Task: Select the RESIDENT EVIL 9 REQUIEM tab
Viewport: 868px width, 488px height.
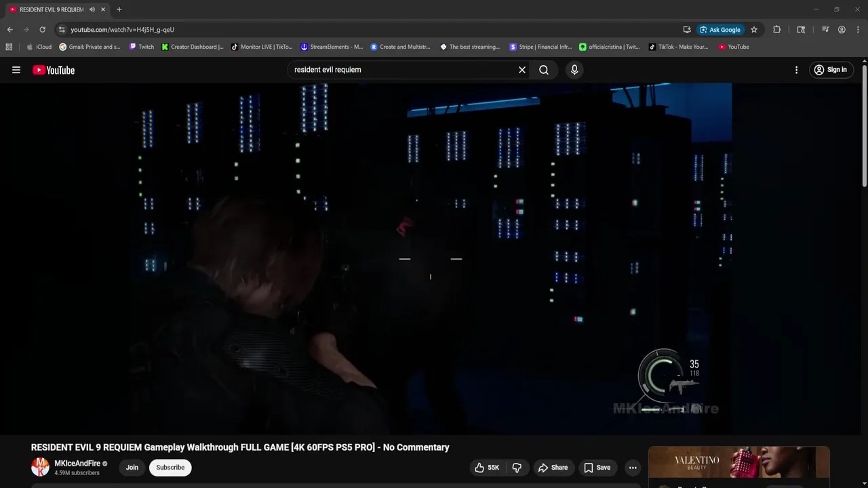Action: 51,9
